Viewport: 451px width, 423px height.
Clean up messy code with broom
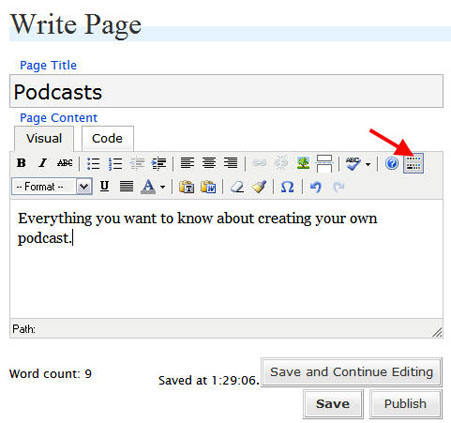(x=259, y=187)
